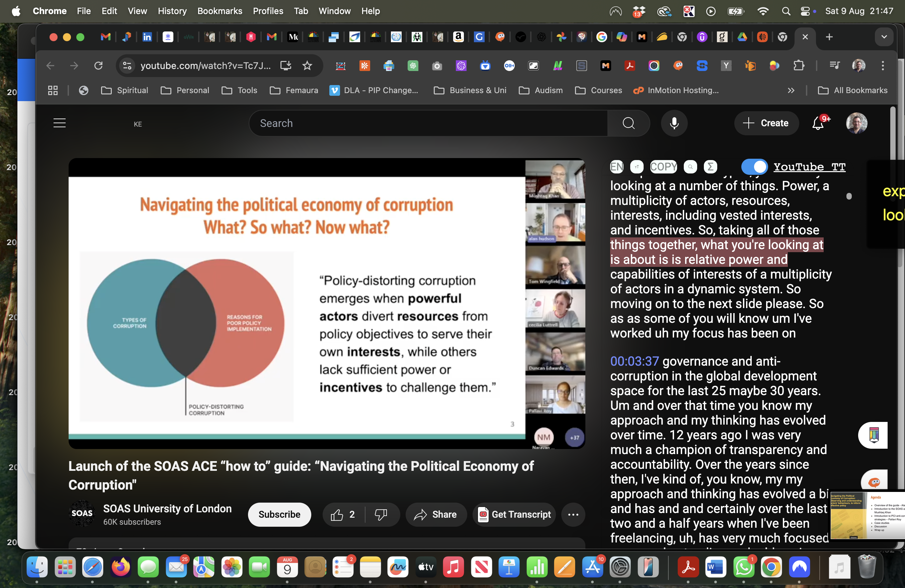Click the Get Transcript button
This screenshot has width=905, height=588.
pyautogui.click(x=514, y=515)
